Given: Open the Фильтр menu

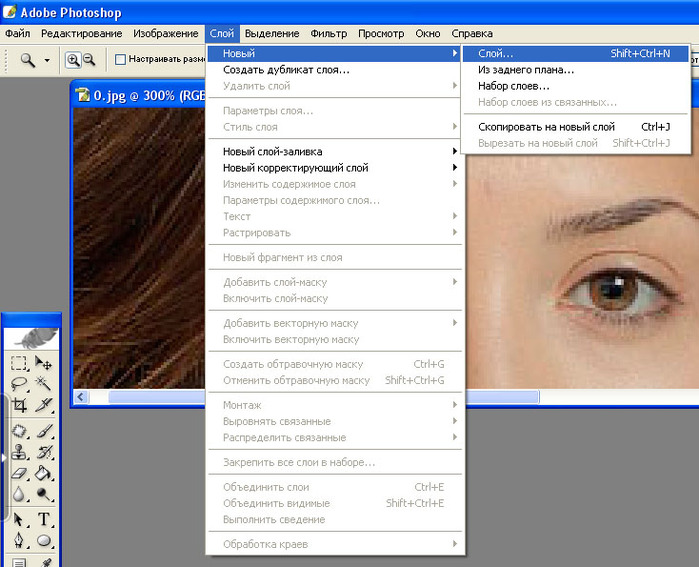Looking at the screenshot, I should pos(329,33).
